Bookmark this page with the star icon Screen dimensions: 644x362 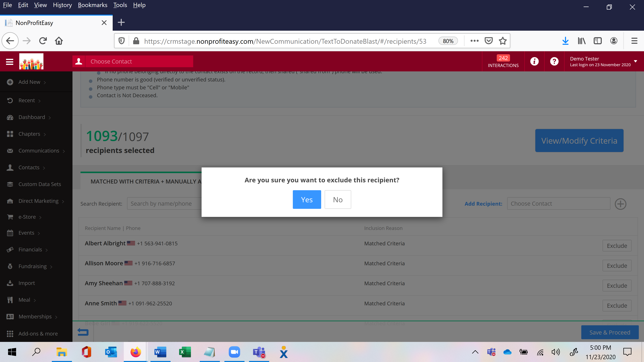coord(503,41)
